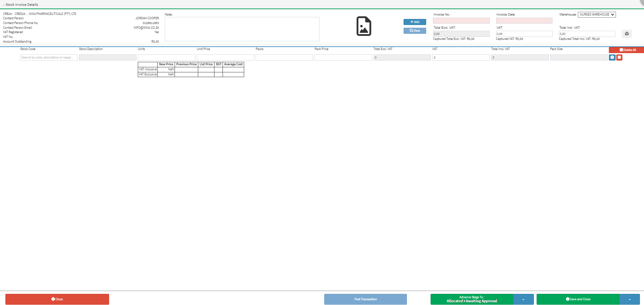Click the 'Stock Description' column header
Viewport: 644px width, 305px height.
[x=91, y=49]
